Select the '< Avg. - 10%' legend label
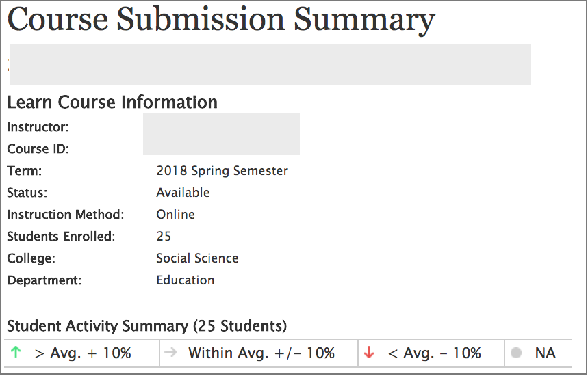This screenshot has width=588, height=376. [434, 353]
